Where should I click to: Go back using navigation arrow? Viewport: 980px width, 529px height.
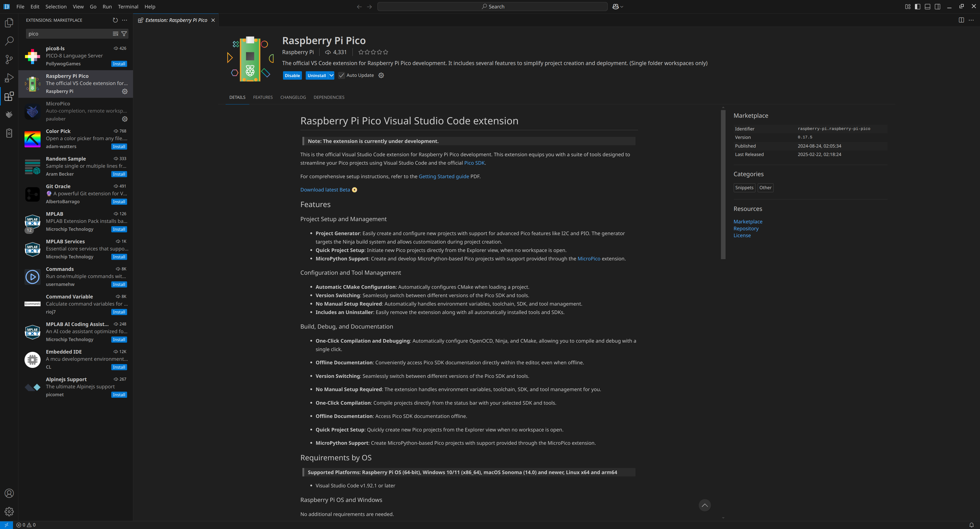[359, 6]
